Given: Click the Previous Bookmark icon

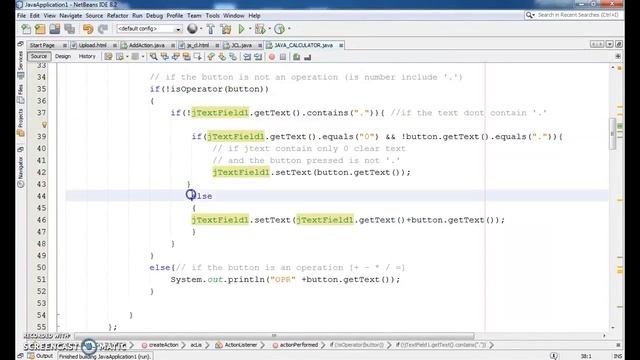Looking at the screenshot, I should pos(211,57).
